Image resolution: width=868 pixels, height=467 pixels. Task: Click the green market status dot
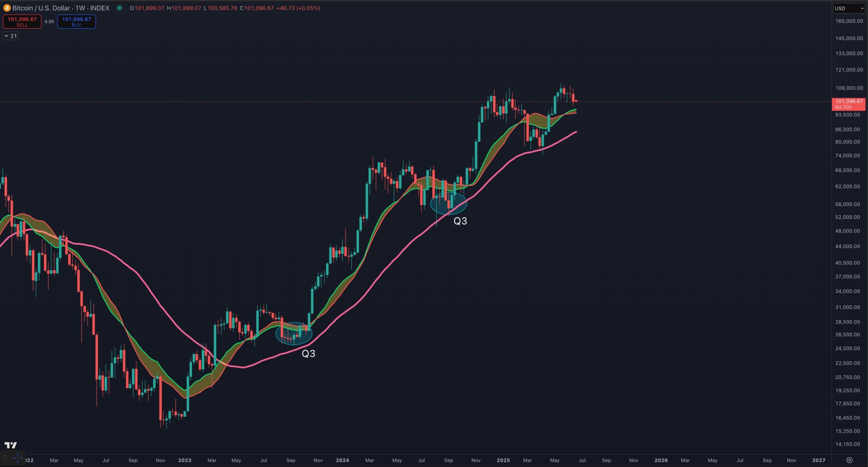tap(119, 8)
